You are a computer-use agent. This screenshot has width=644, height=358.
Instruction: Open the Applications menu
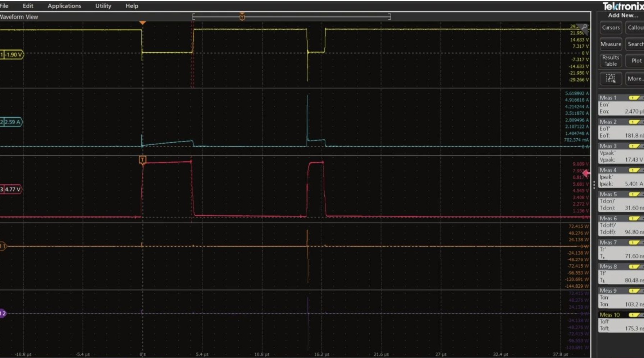coord(64,6)
